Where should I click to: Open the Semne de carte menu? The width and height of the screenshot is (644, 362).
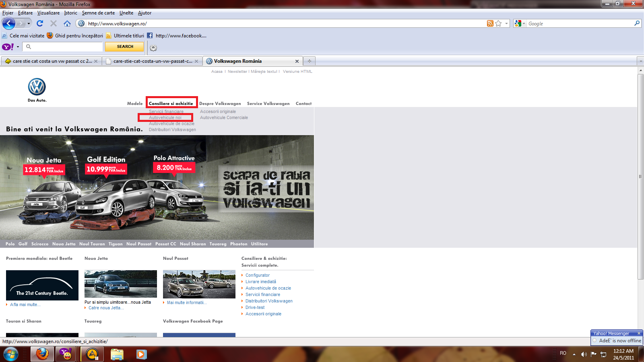tap(98, 13)
